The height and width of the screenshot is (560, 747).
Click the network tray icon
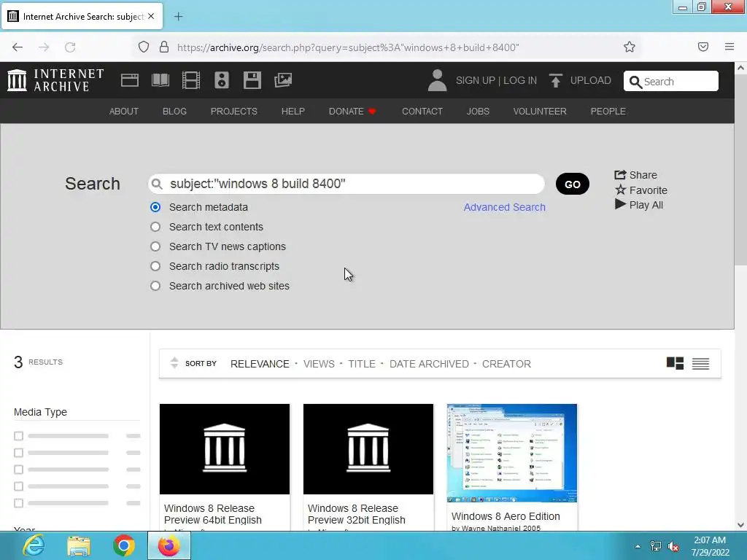click(656, 546)
